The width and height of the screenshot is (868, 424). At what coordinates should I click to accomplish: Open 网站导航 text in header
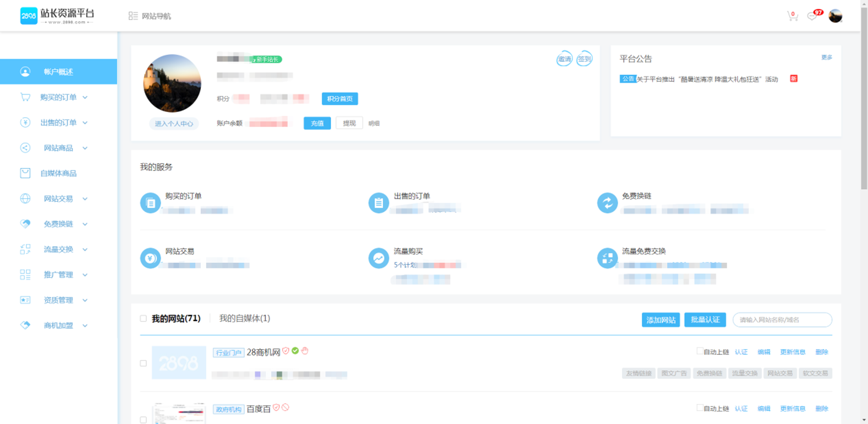tap(156, 16)
